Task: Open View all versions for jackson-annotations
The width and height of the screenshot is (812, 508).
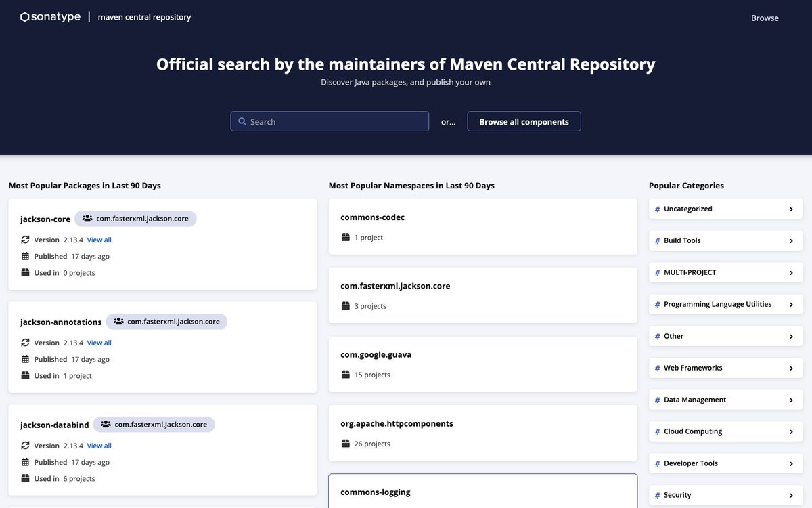Action: [99, 343]
